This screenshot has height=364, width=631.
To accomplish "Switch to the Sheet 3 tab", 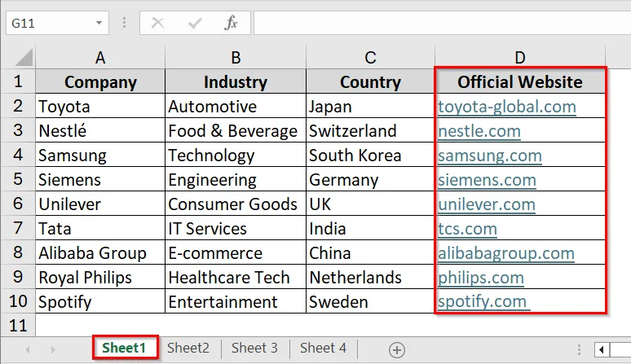I will pyautogui.click(x=254, y=348).
